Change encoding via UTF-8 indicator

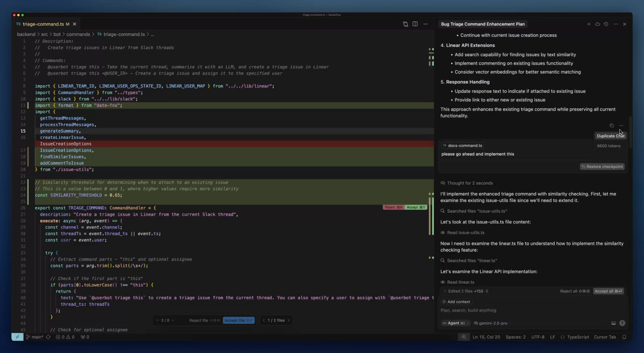pos(538,337)
